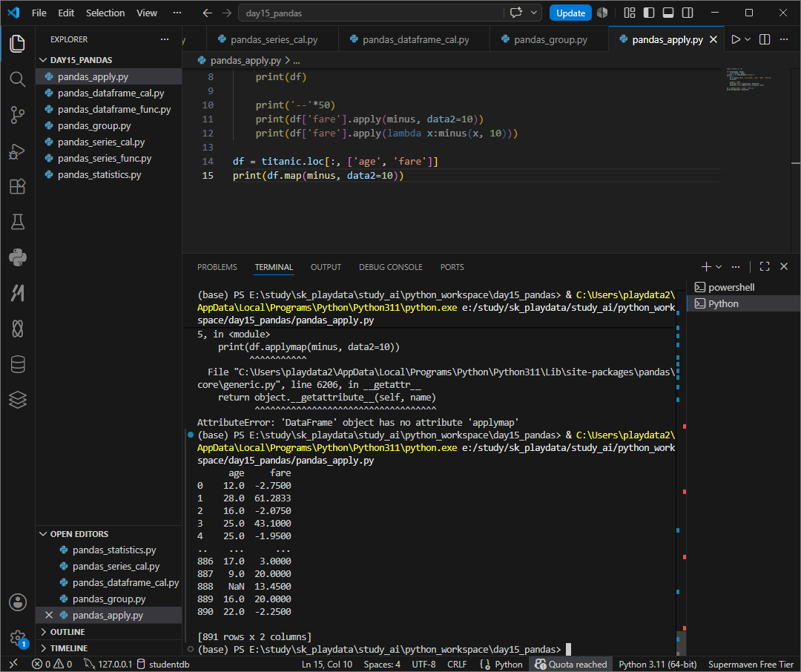This screenshot has height=672, width=801.
Task: Open the database view in activity bar
Action: [x=17, y=364]
